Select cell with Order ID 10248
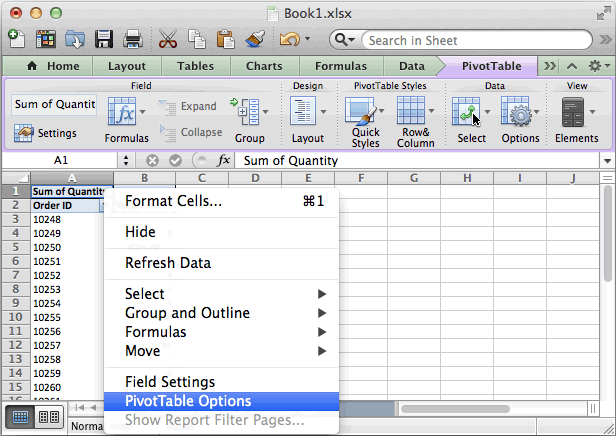The height and width of the screenshot is (436, 616). [x=65, y=219]
